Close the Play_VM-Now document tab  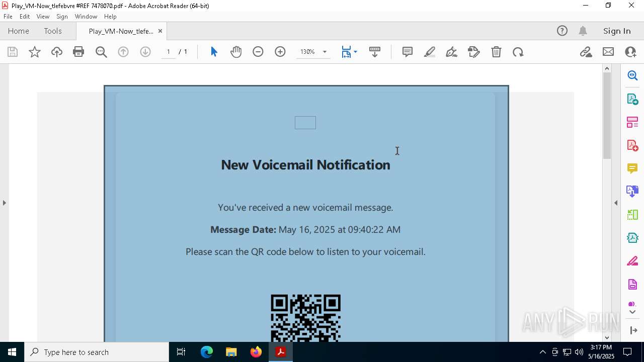coord(160,31)
